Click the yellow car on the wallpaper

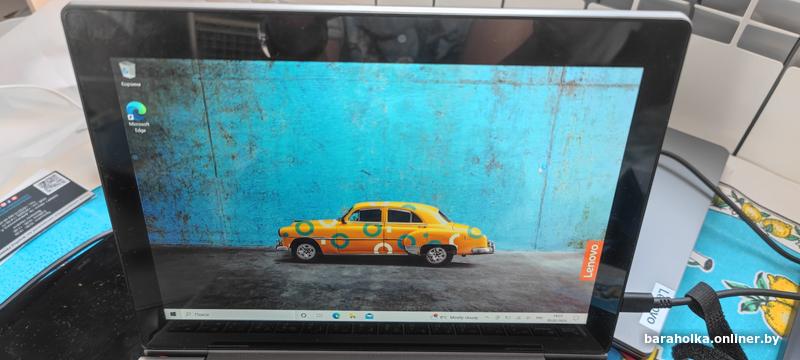(x=385, y=233)
